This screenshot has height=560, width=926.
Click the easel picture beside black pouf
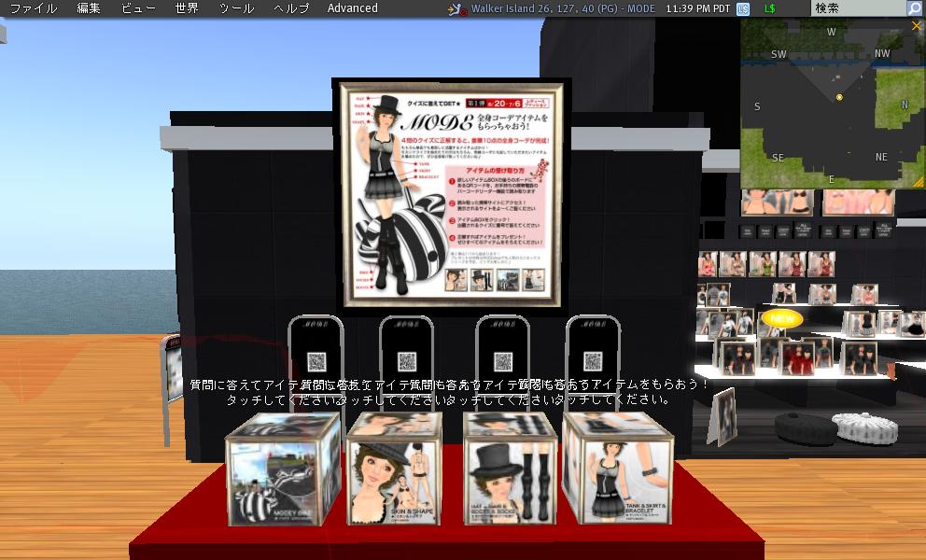(723, 416)
